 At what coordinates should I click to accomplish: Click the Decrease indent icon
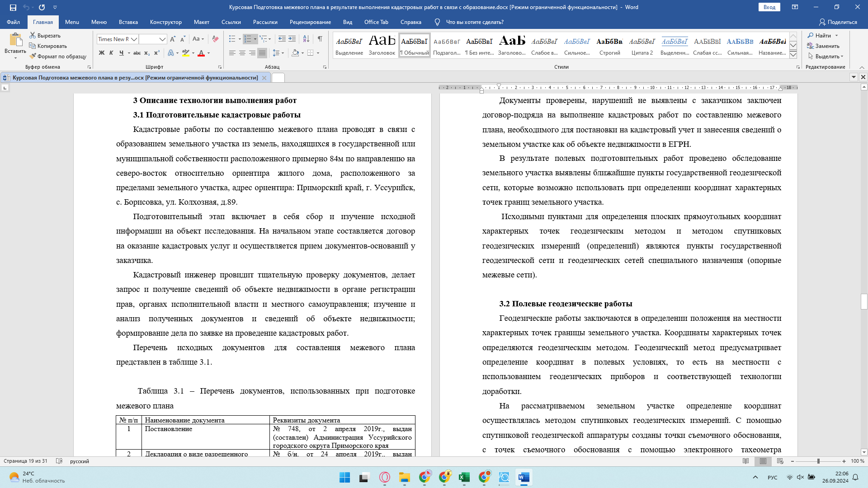[x=282, y=39]
